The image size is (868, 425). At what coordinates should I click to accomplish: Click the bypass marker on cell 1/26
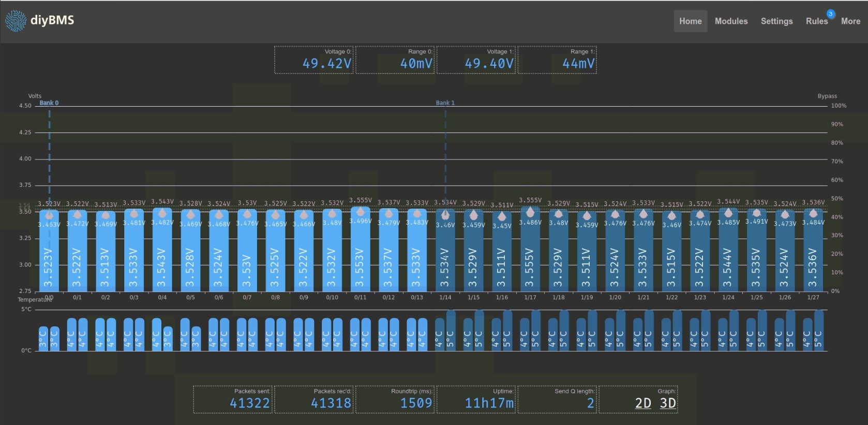785,214
